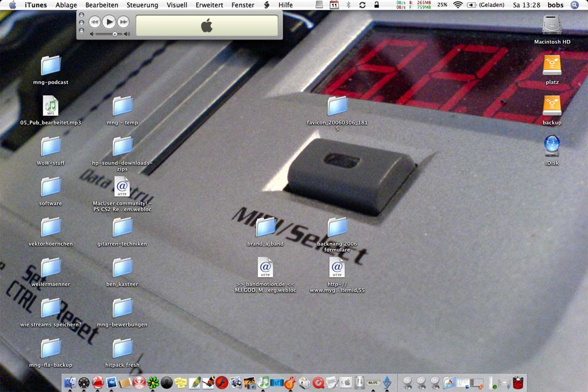This screenshot has width=588, height=392.
Task: Open the Steuerung menu
Action: (142, 5)
